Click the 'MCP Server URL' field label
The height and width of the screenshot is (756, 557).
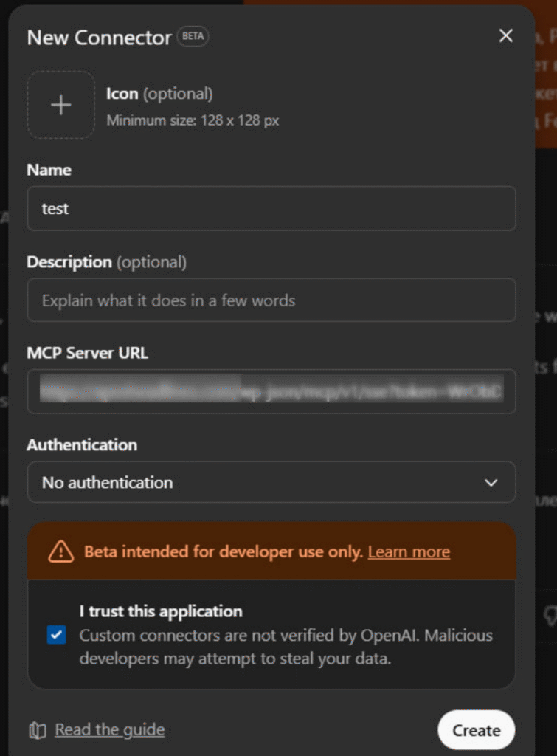point(87,353)
